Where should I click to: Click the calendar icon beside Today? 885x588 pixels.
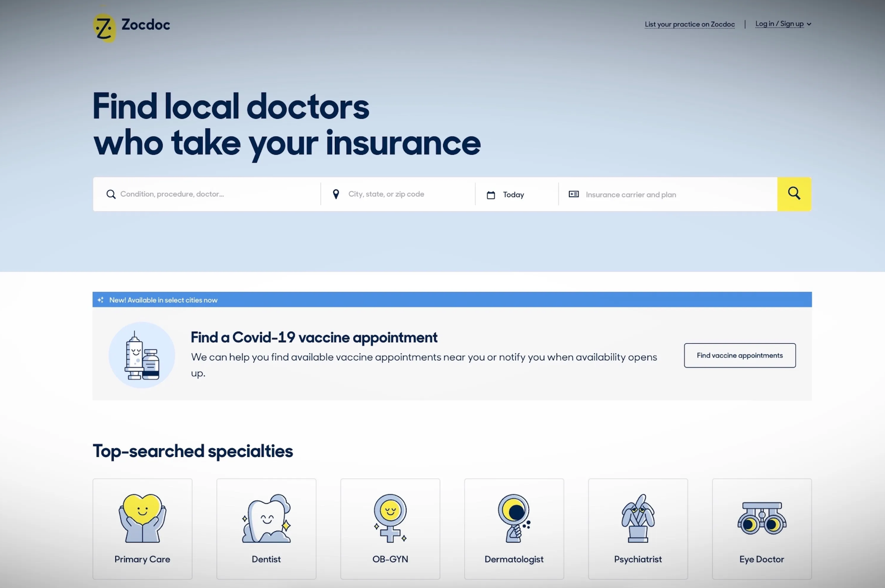click(491, 195)
